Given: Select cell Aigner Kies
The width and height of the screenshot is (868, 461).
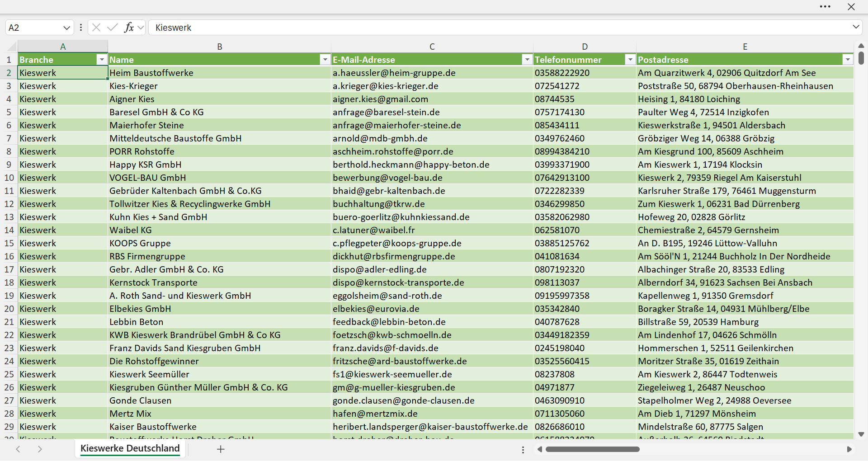Looking at the screenshot, I should tap(220, 99).
